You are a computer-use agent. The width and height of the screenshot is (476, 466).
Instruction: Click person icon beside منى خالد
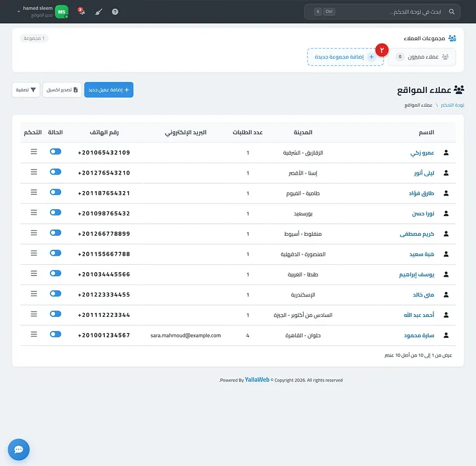click(x=446, y=295)
